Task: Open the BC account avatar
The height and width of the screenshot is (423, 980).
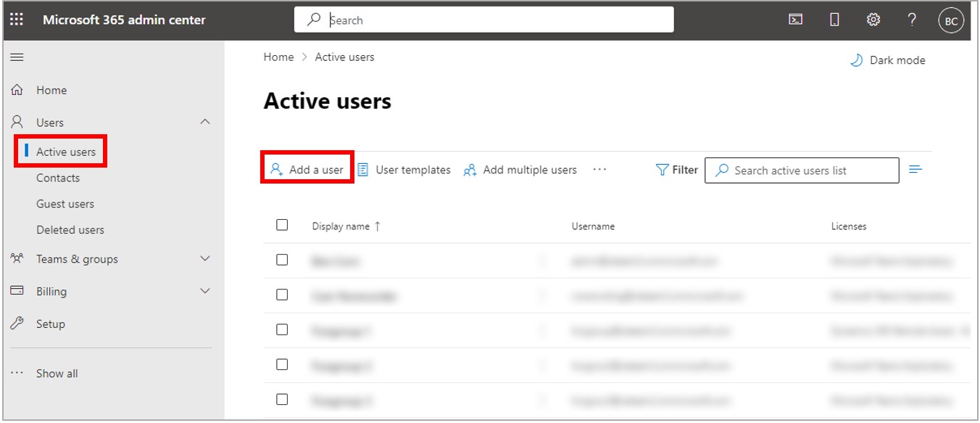Action: (x=951, y=21)
